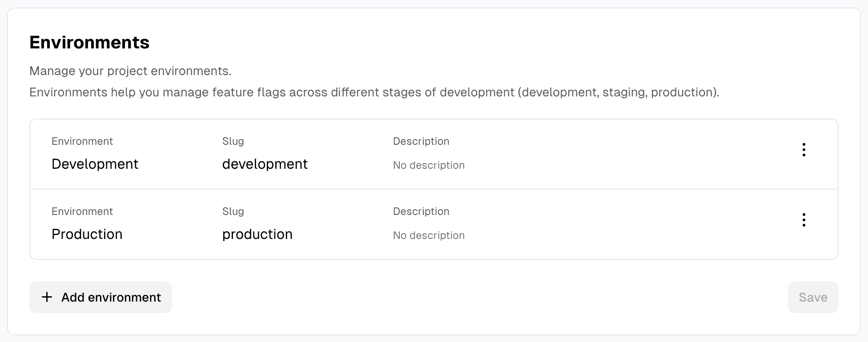This screenshot has height=342, width=868.
Task: Click No description in the Production row
Action: point(429,235)
